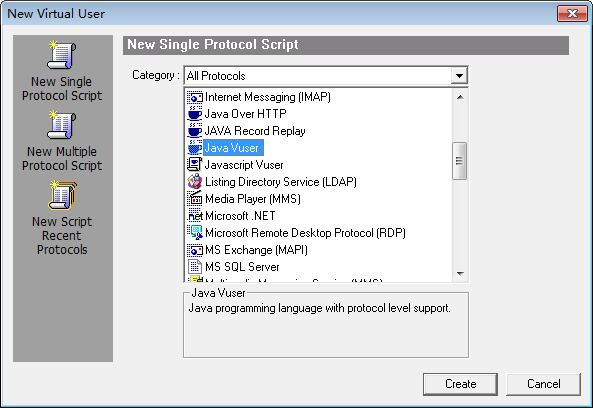
Task: Click the Cancel button
Action: tap(543, 384)
